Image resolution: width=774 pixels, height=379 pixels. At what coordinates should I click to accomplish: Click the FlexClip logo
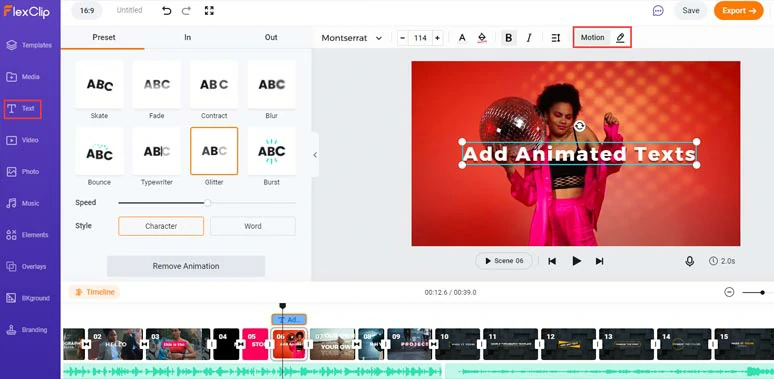27,11
